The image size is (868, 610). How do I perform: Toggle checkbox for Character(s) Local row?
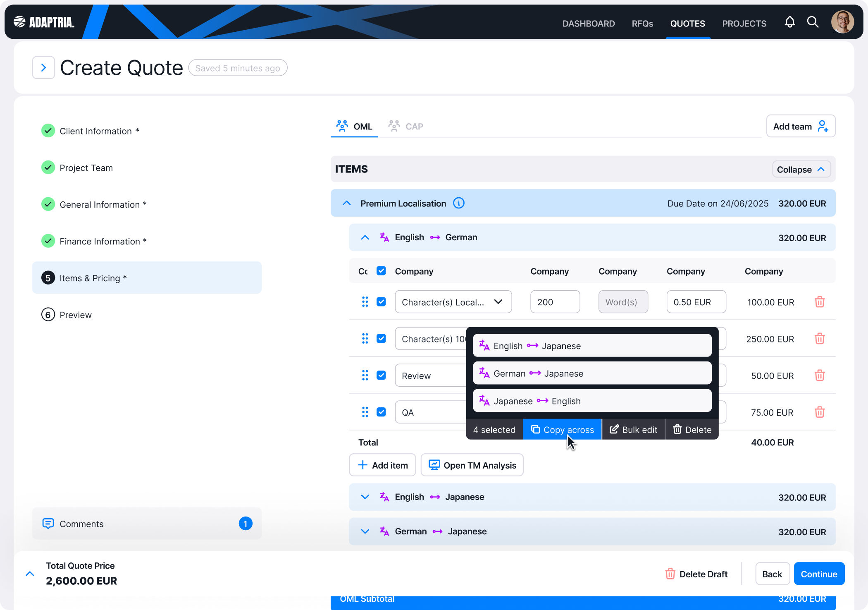[x=381, y=302]
